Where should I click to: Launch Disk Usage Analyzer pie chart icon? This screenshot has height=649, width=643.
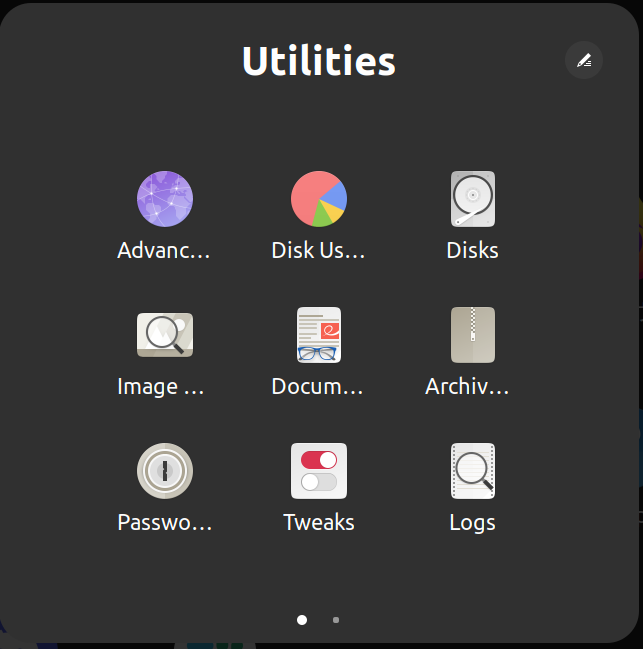[319, 199]
